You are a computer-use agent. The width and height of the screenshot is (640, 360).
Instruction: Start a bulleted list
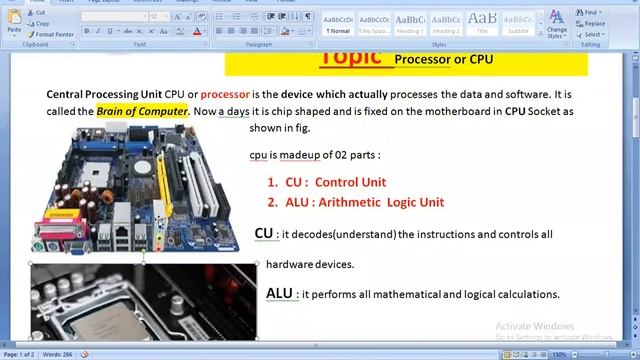click(x=219, y=17)
